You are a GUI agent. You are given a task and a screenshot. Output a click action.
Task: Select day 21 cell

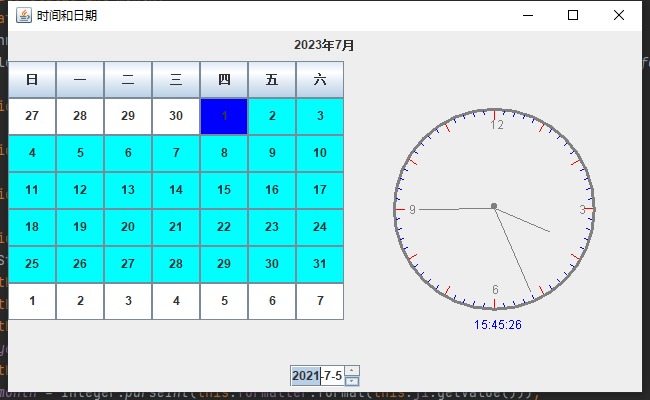176,227
